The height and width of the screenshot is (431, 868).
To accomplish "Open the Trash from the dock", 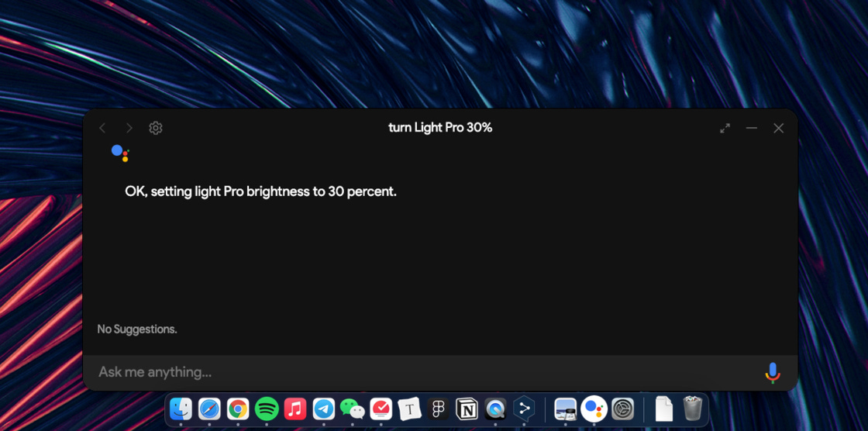I will click(693, 409).
